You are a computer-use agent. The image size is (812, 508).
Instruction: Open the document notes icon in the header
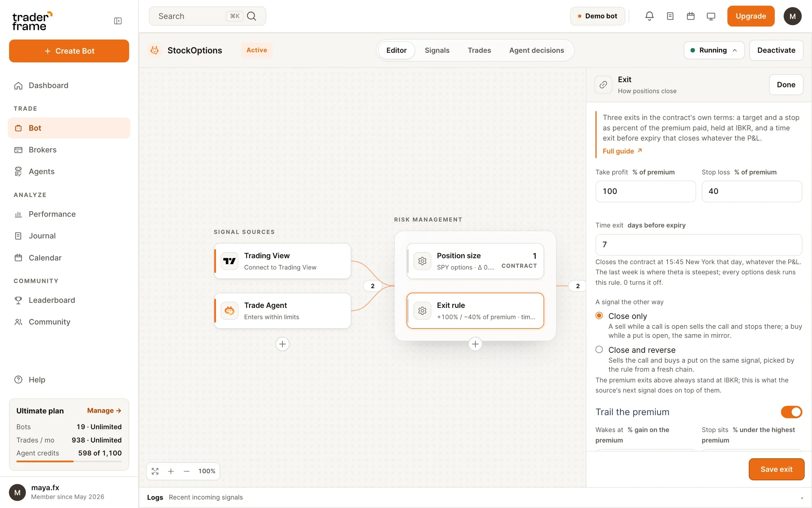[670, 16]
